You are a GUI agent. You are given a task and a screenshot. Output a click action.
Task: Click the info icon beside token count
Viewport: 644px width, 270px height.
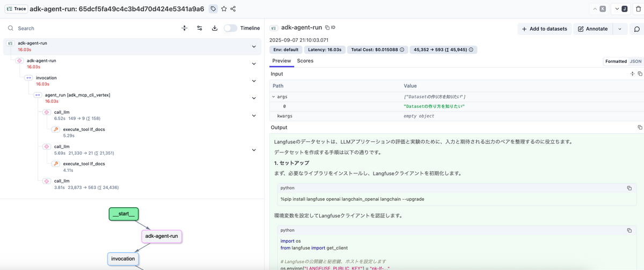pyautogui.click(x=471, y=49)
